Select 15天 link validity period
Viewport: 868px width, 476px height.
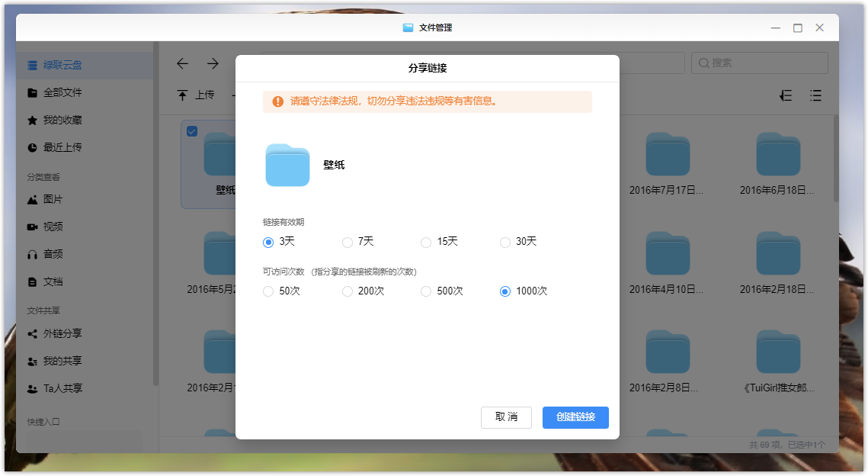[x=426, y=242]
